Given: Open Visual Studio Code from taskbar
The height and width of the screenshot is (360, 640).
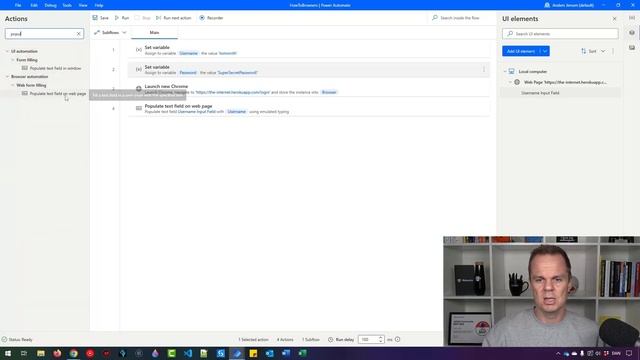Looking at the screenshot, I should 188,353.
